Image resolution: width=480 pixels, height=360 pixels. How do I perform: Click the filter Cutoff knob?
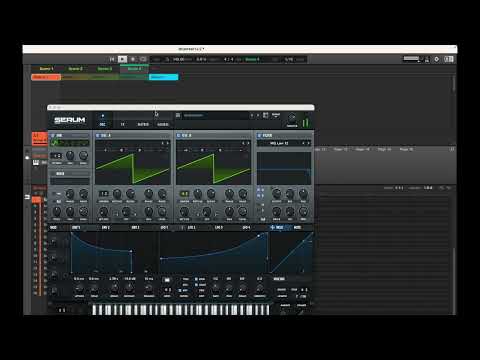277,193
